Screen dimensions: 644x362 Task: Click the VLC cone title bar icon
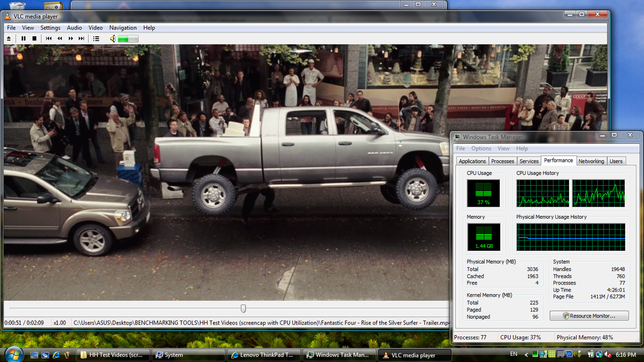click(x=7, y=17)
